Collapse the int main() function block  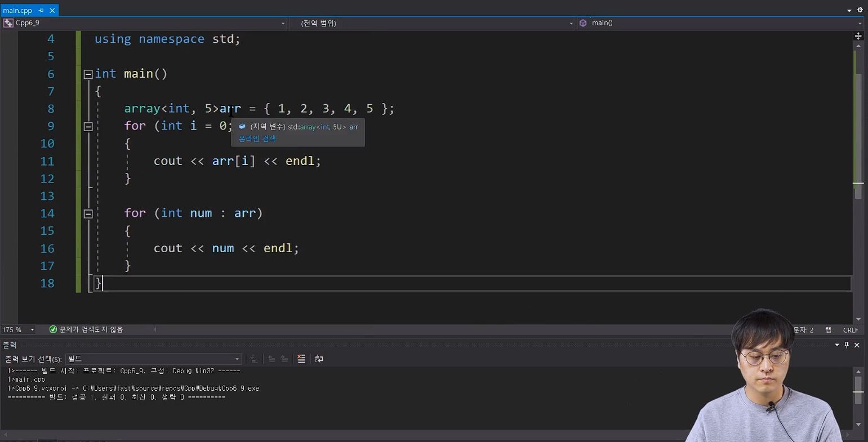click(x=88, y=74)
